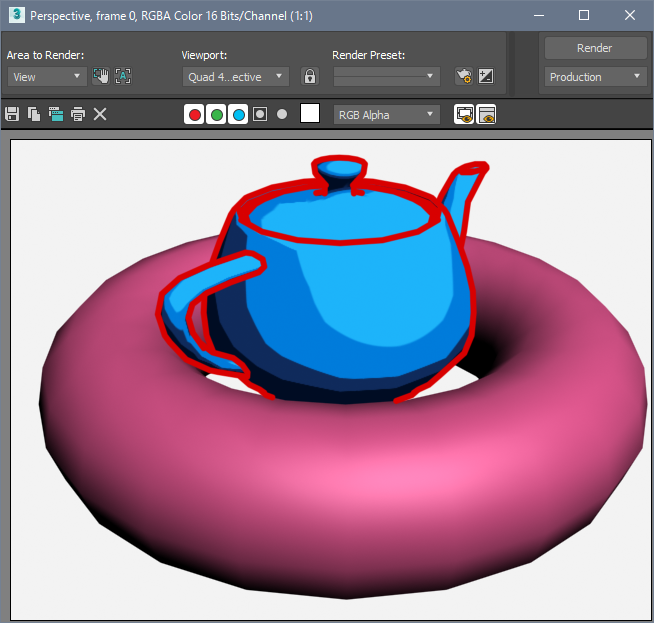
Task: Toggle the monochrome display dot
Action: (282, 115)
